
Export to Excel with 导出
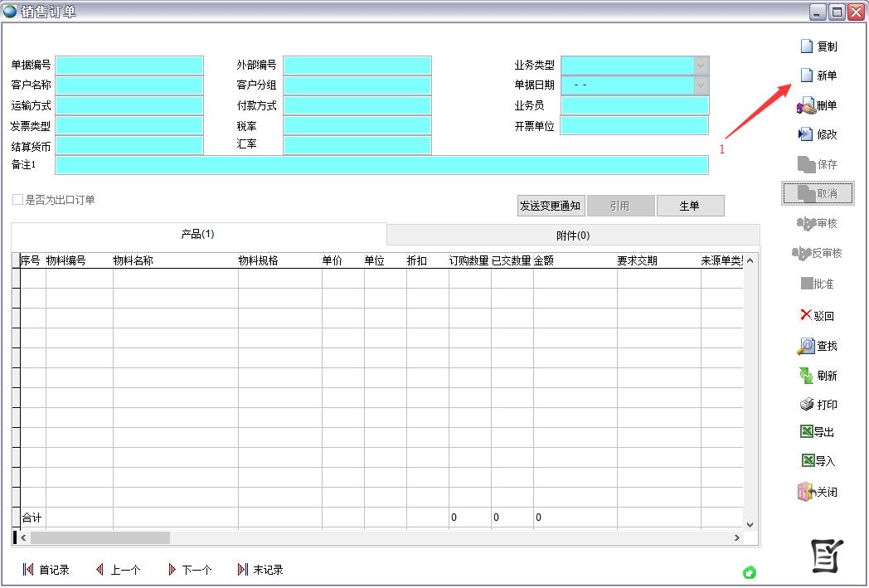[806, 432]
